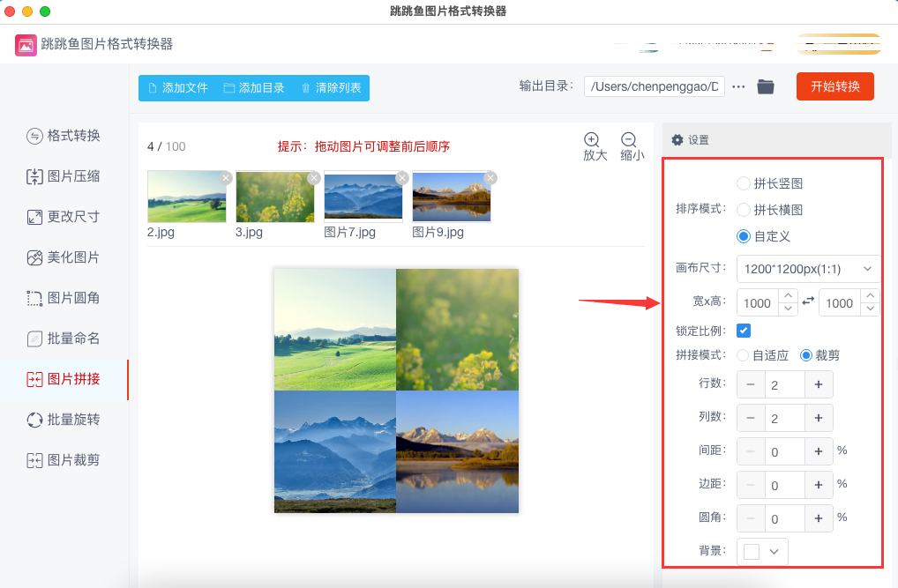The height and width of the screenshot is (588, 898).
Task: Click the 圆角 value field
Action: [x=784, y=518]
